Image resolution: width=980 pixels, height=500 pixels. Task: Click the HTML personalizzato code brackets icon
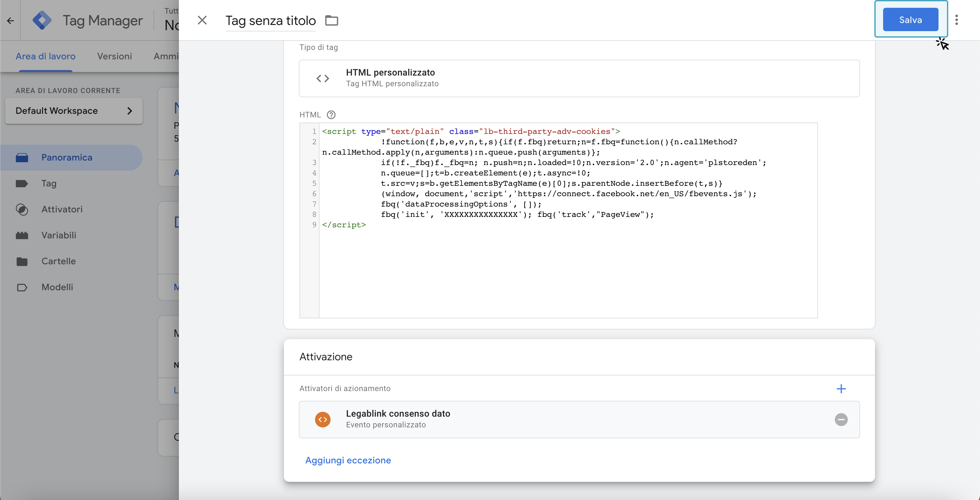(322, 78)
